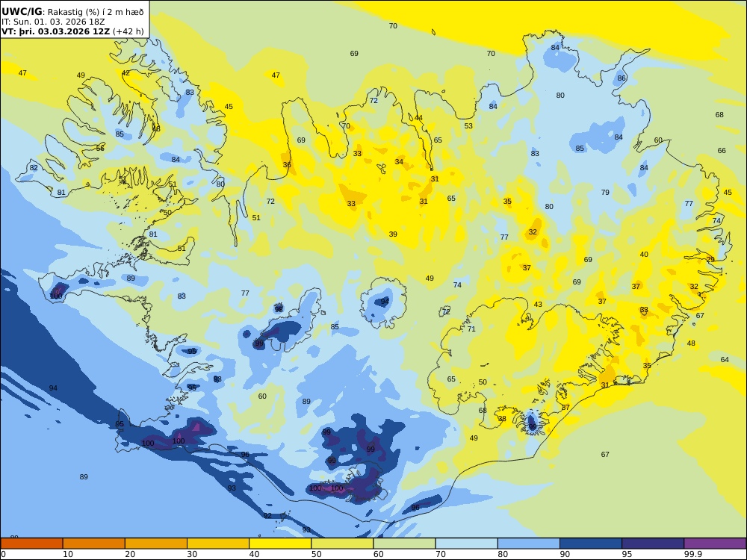Select the 50–60 pale yellow legend swatch
This screenshot has width=747, height=560.
click(x=342, y=544)
